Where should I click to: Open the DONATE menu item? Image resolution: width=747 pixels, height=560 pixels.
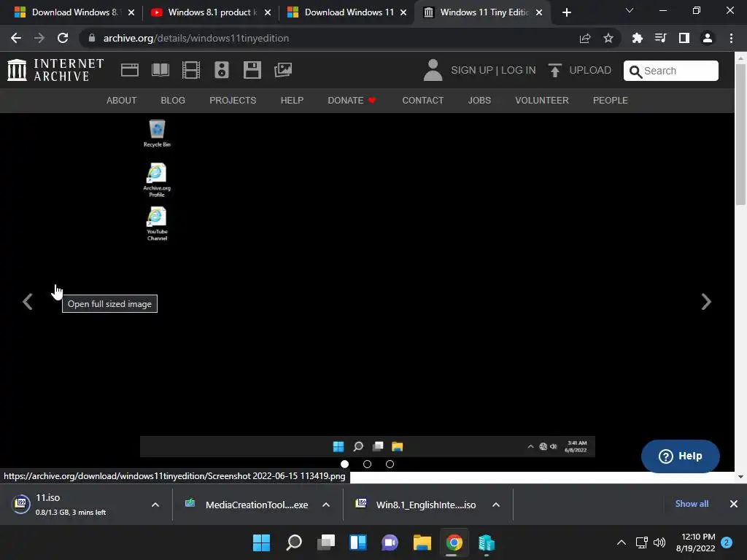(x=352, y=101)
